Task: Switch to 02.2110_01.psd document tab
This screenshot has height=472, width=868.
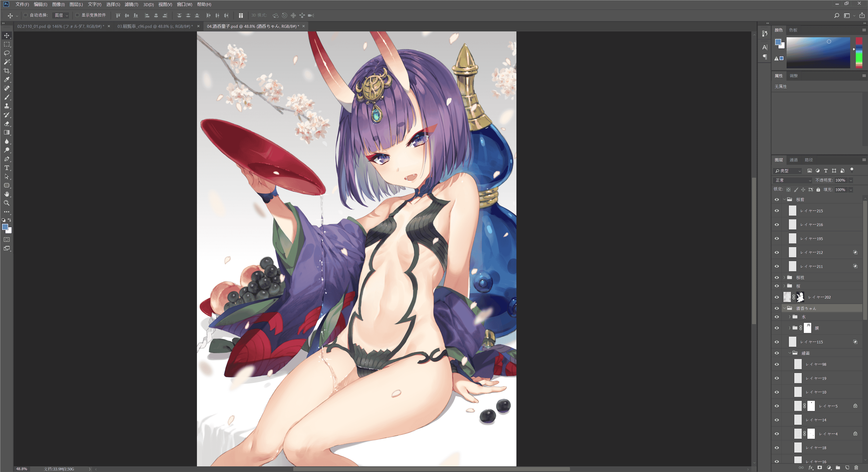Action: click(x=61, y=26)
